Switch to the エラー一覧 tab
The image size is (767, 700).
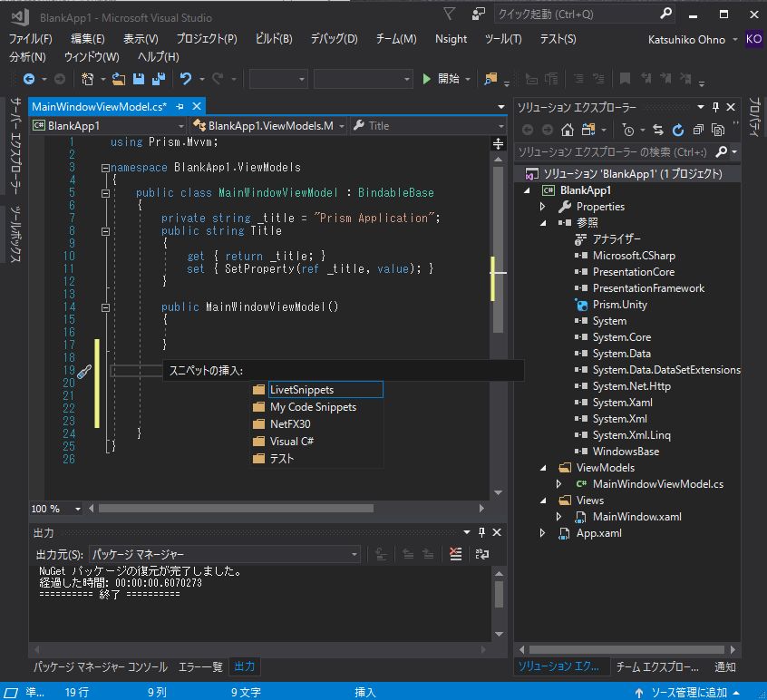pos(200,666)
